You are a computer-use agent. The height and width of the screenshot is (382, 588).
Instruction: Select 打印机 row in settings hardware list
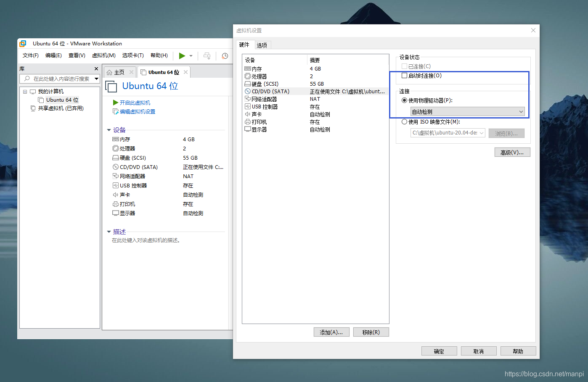(x=315, y=122)
